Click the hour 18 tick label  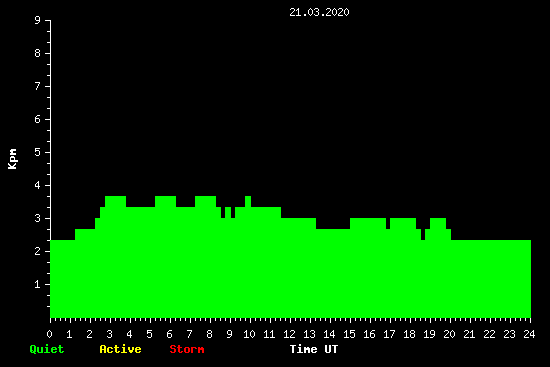coord(409,334)
